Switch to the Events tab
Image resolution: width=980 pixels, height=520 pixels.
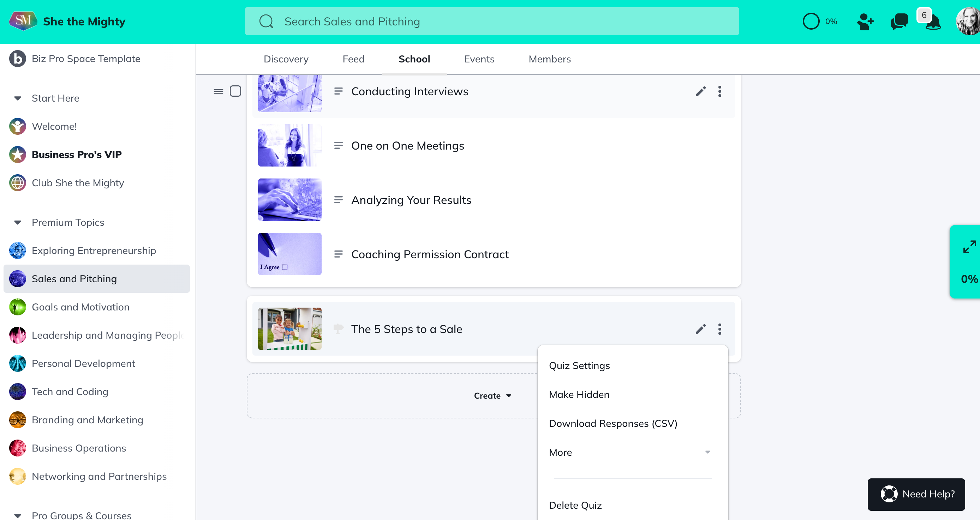pyautogui.click(x=479, y=59)
